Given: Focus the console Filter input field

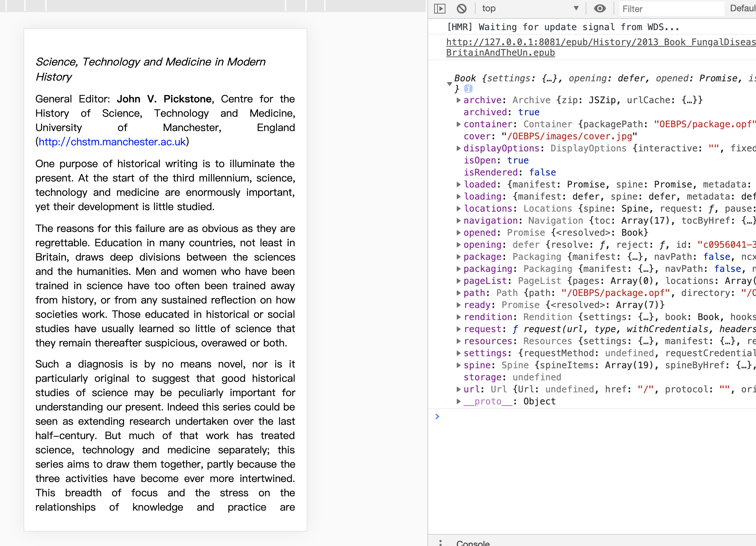Looking at the screenshot, I should pos(671,9).
